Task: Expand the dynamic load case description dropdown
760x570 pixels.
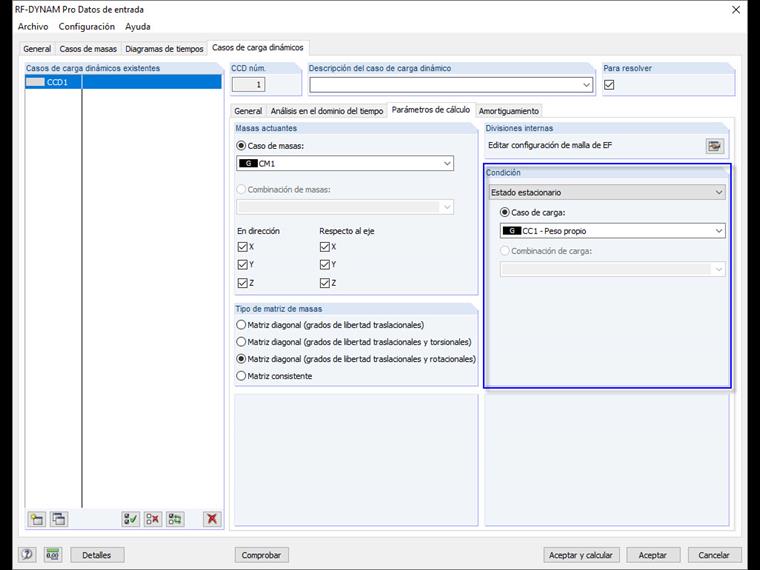Action: (586, 85)
